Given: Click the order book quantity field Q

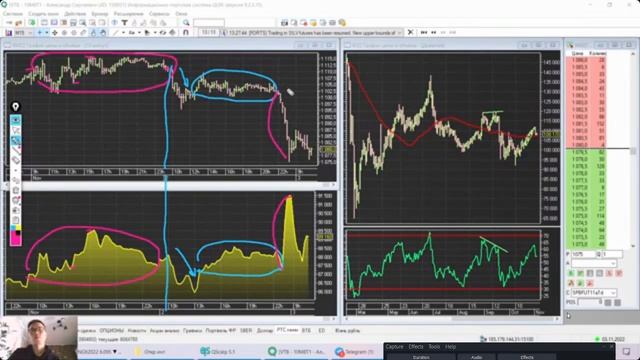Looking at the screenshot, I should tap(612, 254).
